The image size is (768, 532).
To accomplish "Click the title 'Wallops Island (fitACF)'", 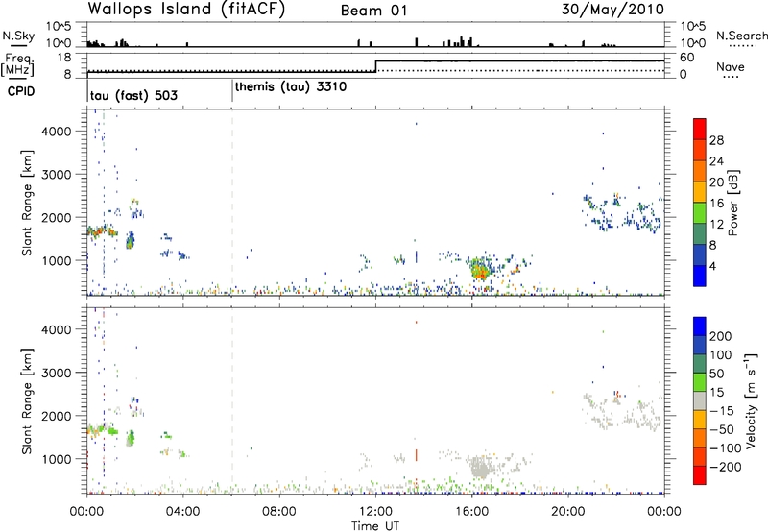I will (x=186, y=9).
